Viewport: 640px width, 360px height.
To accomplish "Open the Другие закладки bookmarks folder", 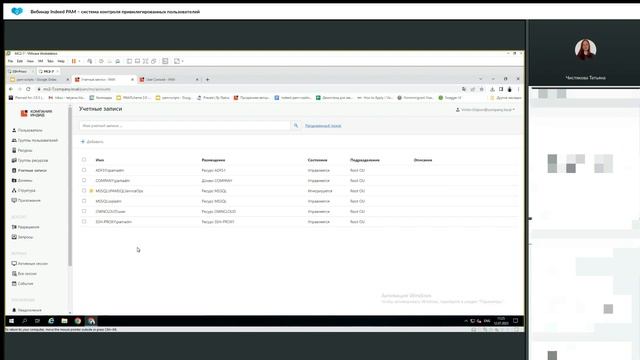I will click(x=506, y=98).
